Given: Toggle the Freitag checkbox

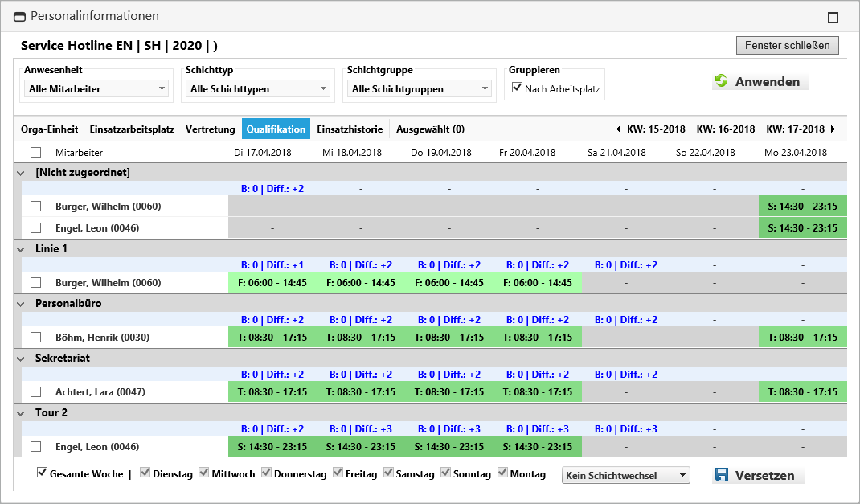Looking at the screenshot, I should 338,473.
